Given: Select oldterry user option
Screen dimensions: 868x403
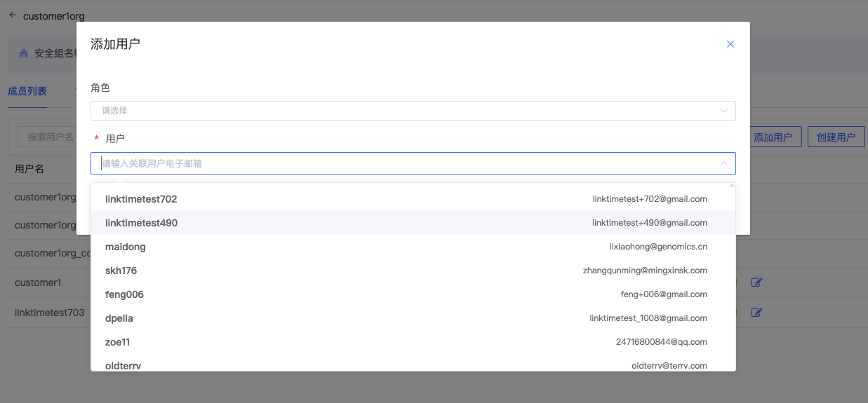Looking at the screenshot, I should 413,364.
